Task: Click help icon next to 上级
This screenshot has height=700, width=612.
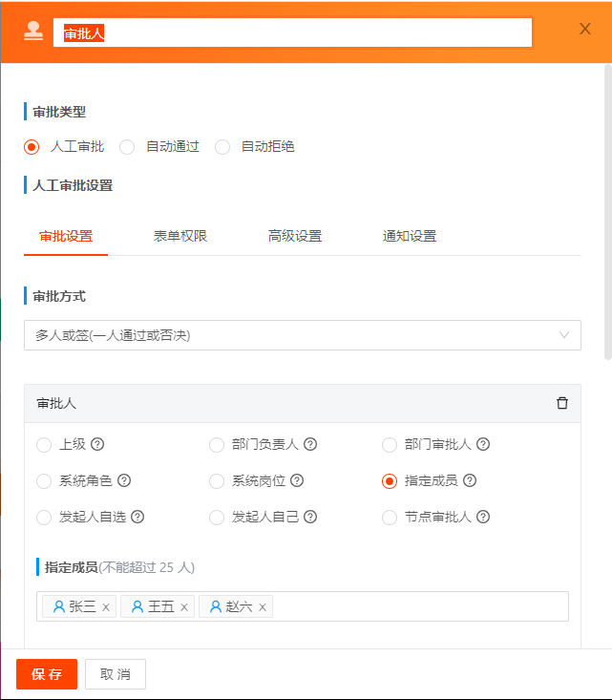Action: [x=97, y=444]
